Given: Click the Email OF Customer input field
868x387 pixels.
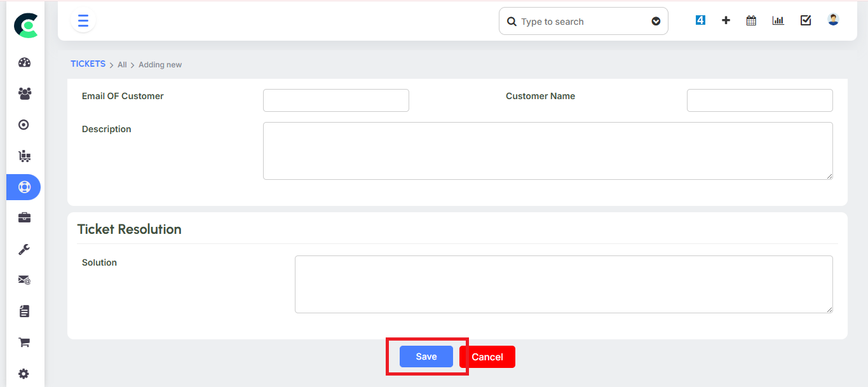Looking at the screenshot, I should pos(336,100).
